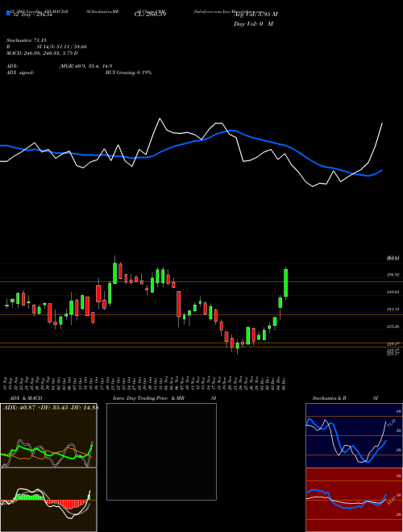
Task: Click the 249.03 price axis label
Action: 393,292
